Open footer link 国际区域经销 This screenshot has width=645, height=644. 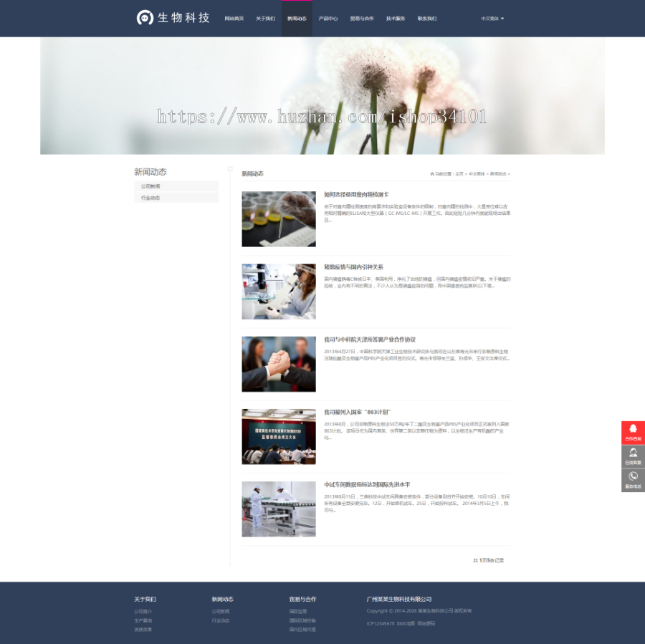302,620
